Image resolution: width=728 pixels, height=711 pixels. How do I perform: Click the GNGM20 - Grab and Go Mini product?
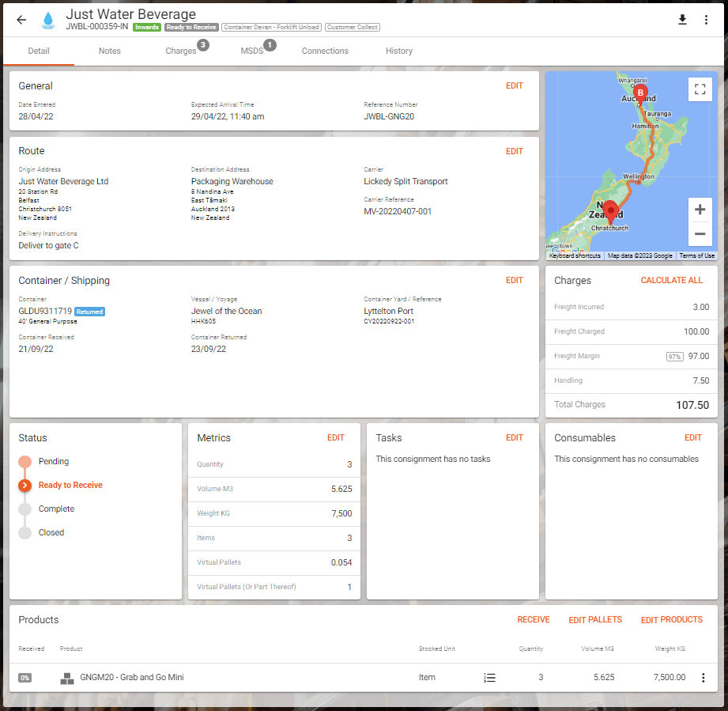pos(132,678)
